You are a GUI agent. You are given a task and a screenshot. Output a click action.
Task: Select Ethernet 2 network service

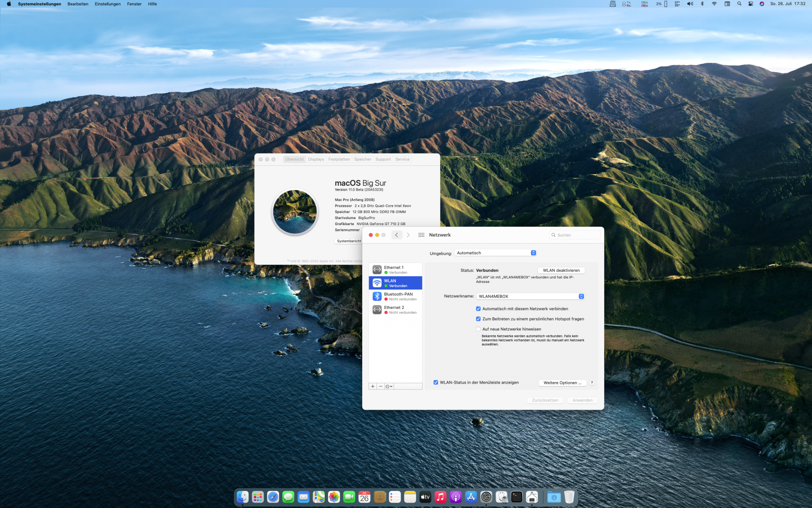pyautogui.click(x=395, y=310)
